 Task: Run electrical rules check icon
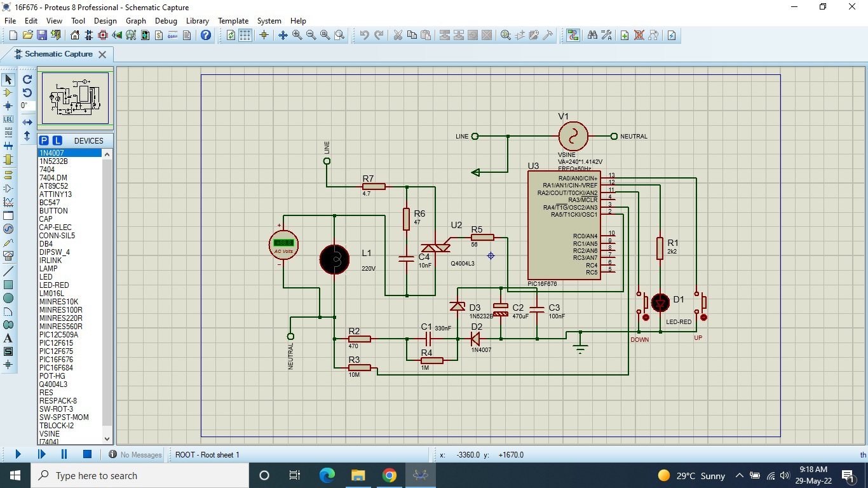point(672,36)
